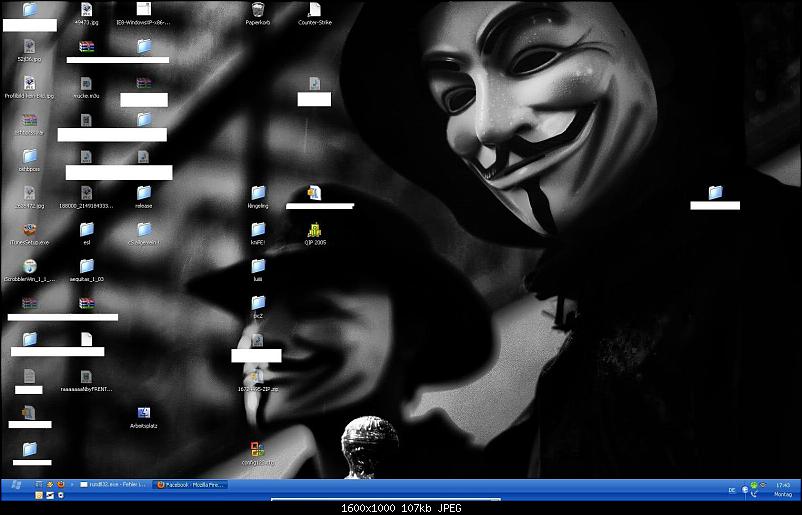Switch to rundll32.exe error taskbar window
The width and height of the screenshot is (802, 515).
pos(114,484)
